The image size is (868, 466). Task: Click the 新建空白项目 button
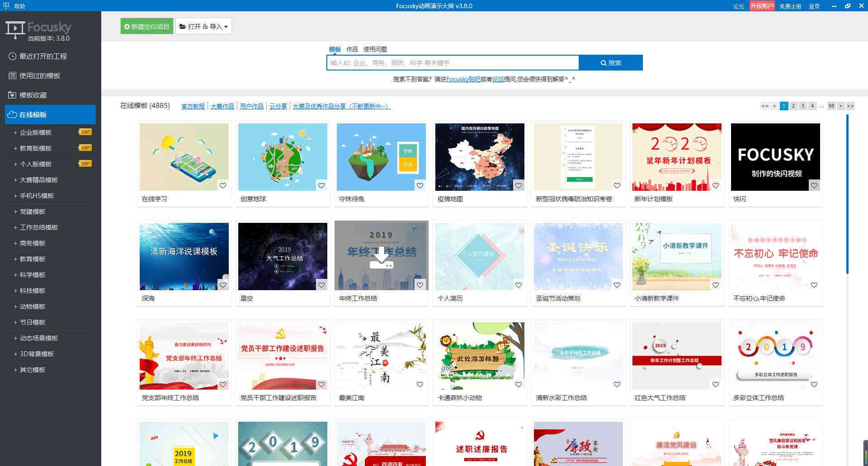[146, 26]
